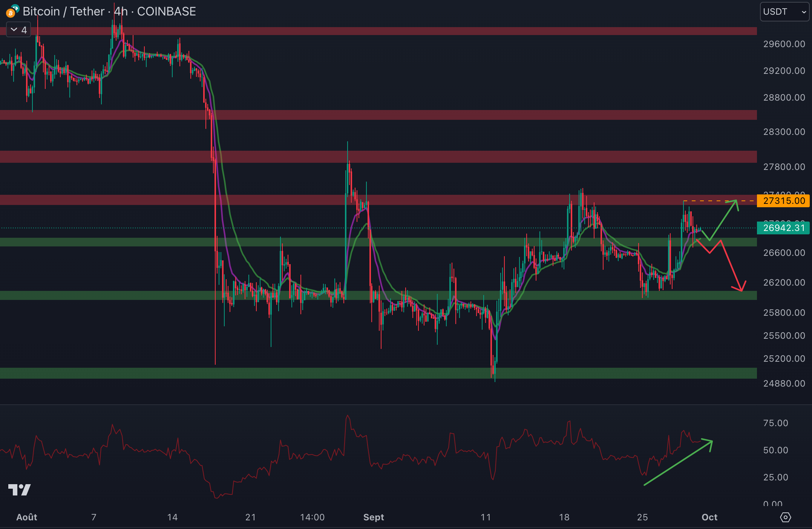Click the Tether badge on symbol logo
This screenshot has height=529, width=812.
click(x=15, y=8)
